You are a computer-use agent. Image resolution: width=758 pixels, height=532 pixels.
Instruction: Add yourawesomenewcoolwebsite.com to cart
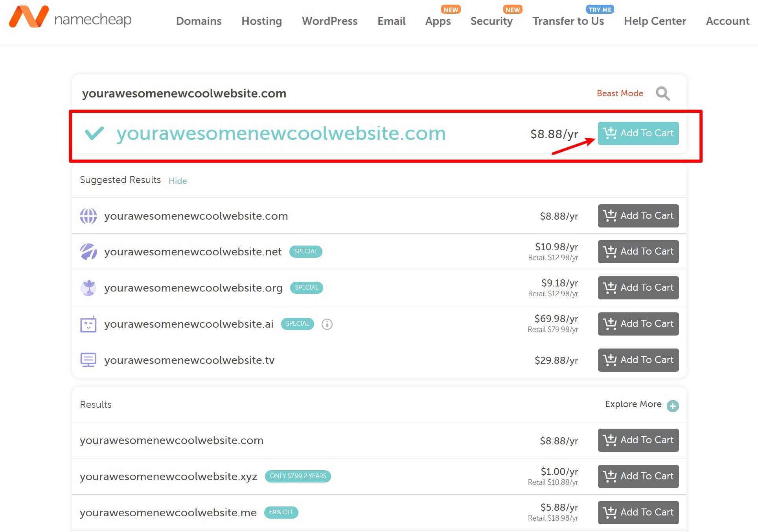coord(638,133)
